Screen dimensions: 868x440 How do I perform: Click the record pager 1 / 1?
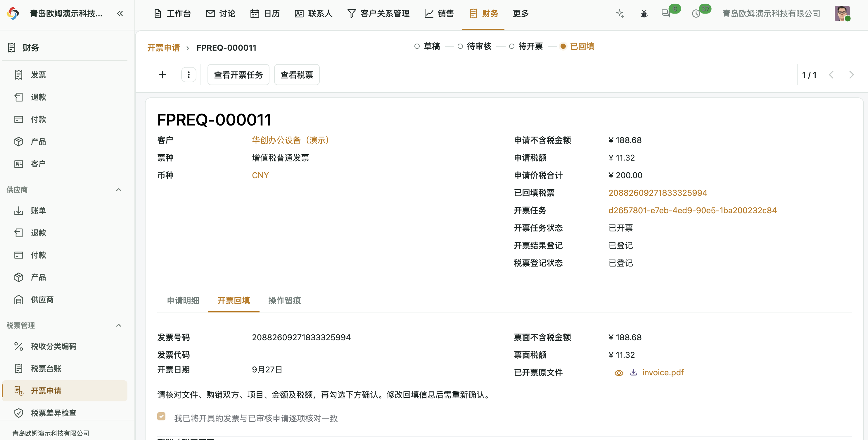(x=809, y=75)
